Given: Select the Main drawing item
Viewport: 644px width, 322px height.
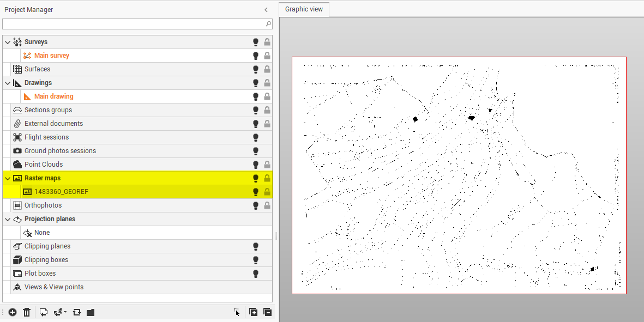Looking at the screenshot, I should [53, 96].
